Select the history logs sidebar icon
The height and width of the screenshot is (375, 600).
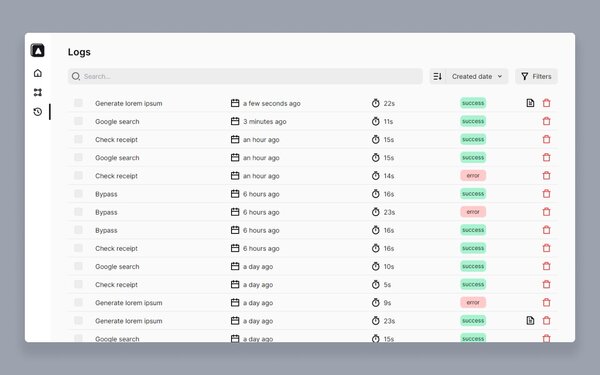click(38, 112)
